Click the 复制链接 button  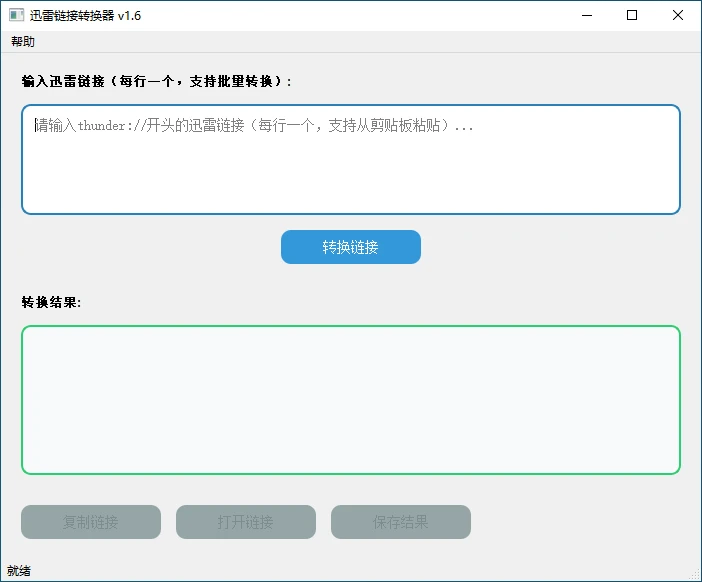(x=91, y=522)
